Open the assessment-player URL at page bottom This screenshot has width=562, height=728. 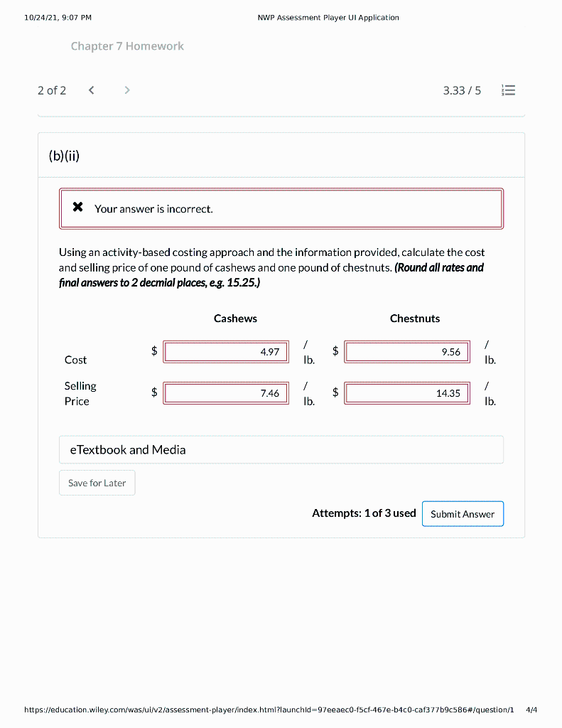[x=269, y=710]
